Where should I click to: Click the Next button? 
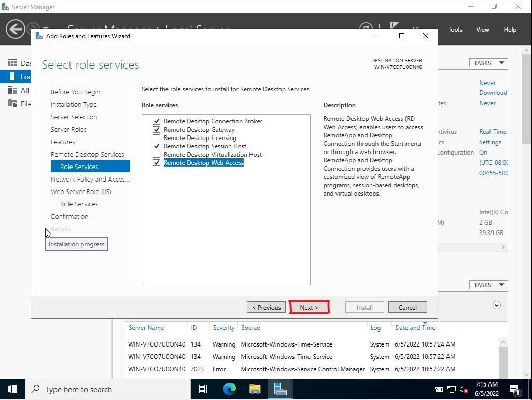point(309,307)
